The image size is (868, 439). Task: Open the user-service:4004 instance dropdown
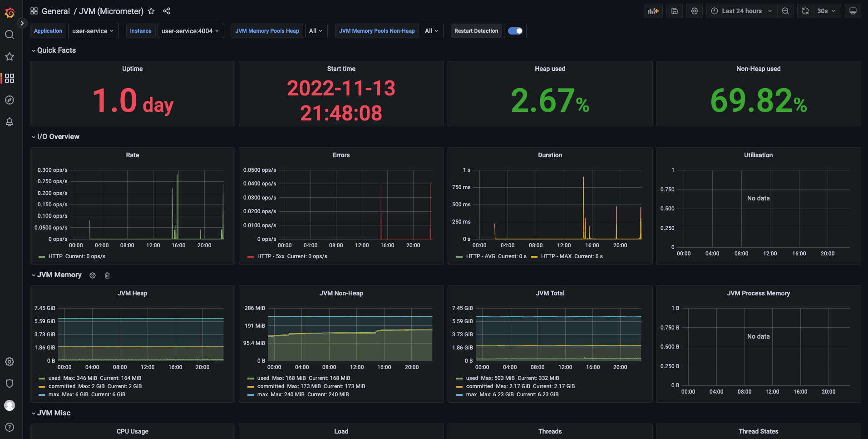191,30
